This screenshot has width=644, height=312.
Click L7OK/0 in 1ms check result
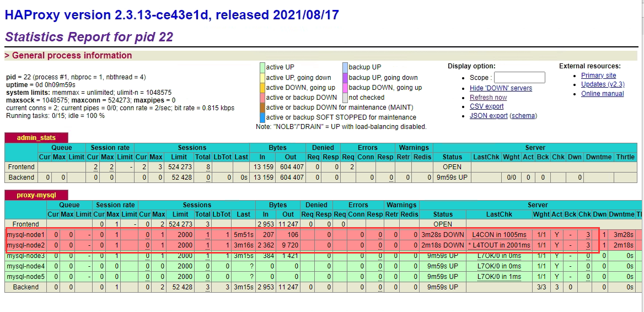click(499, 276)
